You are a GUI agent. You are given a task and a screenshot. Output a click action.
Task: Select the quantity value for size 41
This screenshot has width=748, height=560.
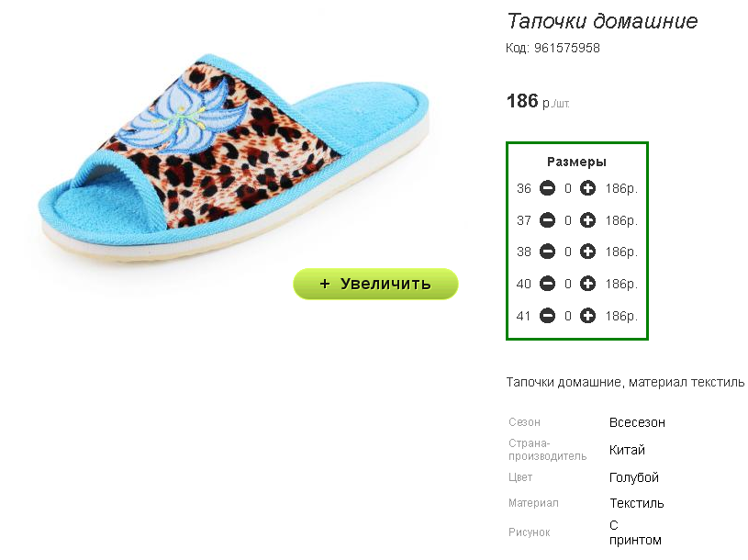click(x=568, y=316)
